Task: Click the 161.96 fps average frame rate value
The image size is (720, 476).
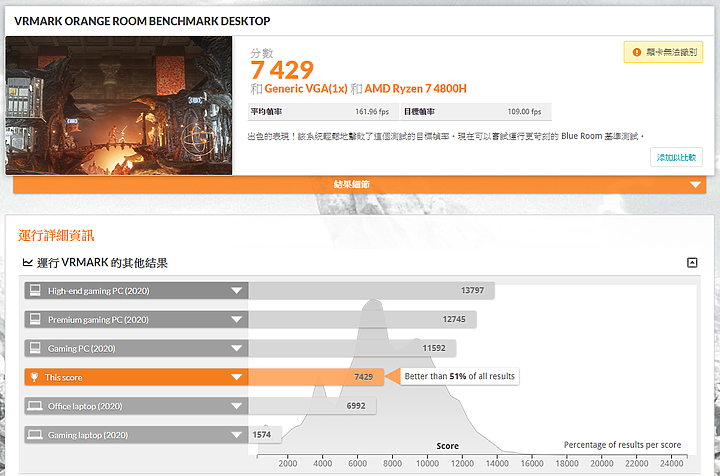Action: click(x=372, y=112)
